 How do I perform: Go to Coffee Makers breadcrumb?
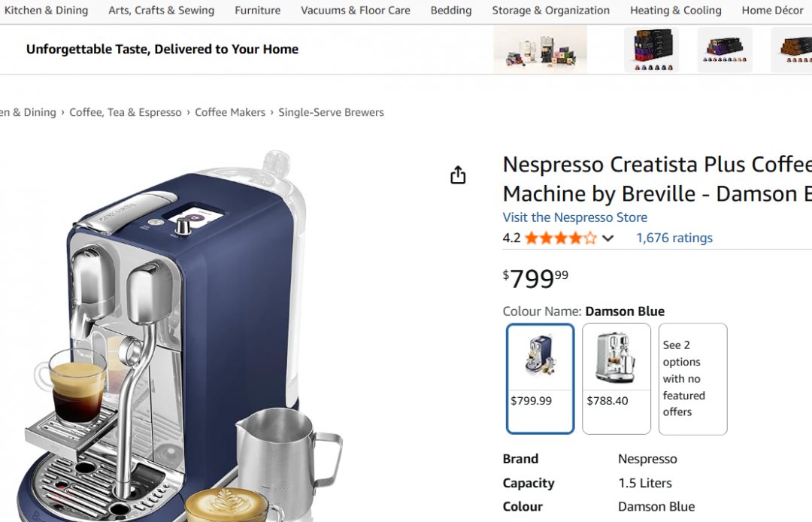(230, 112)
